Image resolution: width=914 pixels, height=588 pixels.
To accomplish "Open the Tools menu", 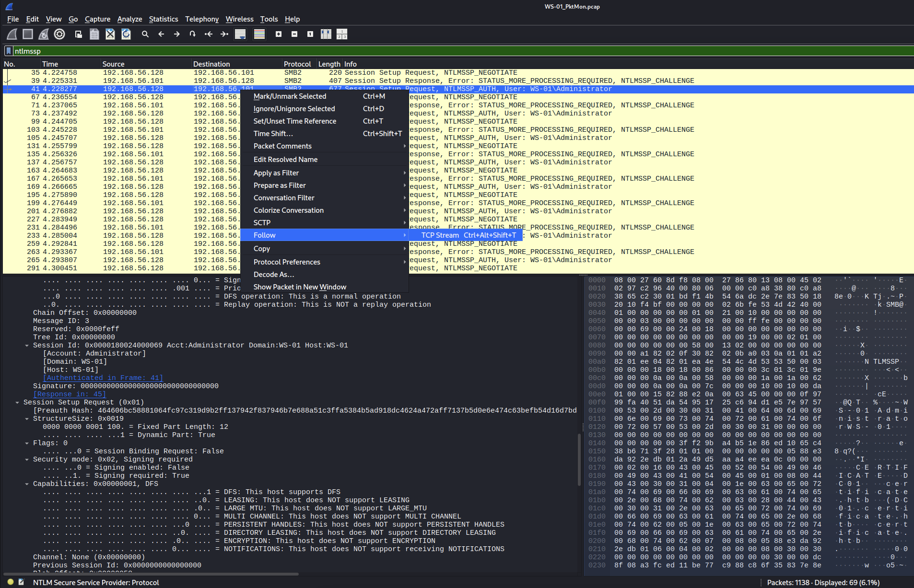I will (x=269, y=19).
